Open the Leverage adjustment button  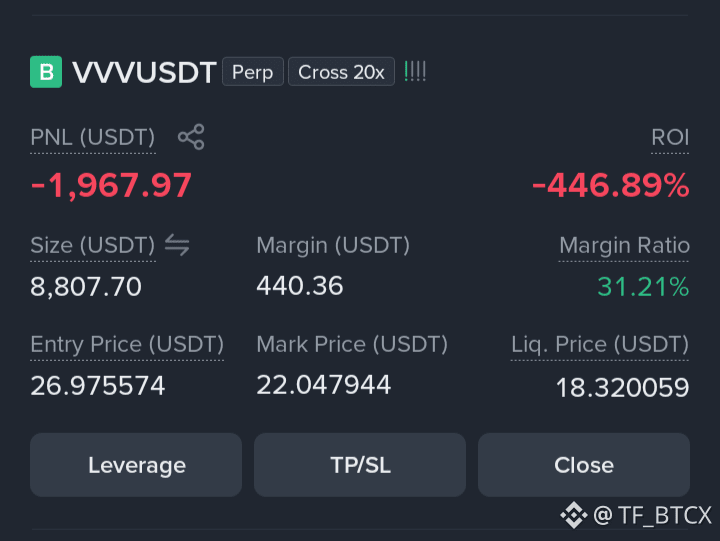[x=136, y=465]
